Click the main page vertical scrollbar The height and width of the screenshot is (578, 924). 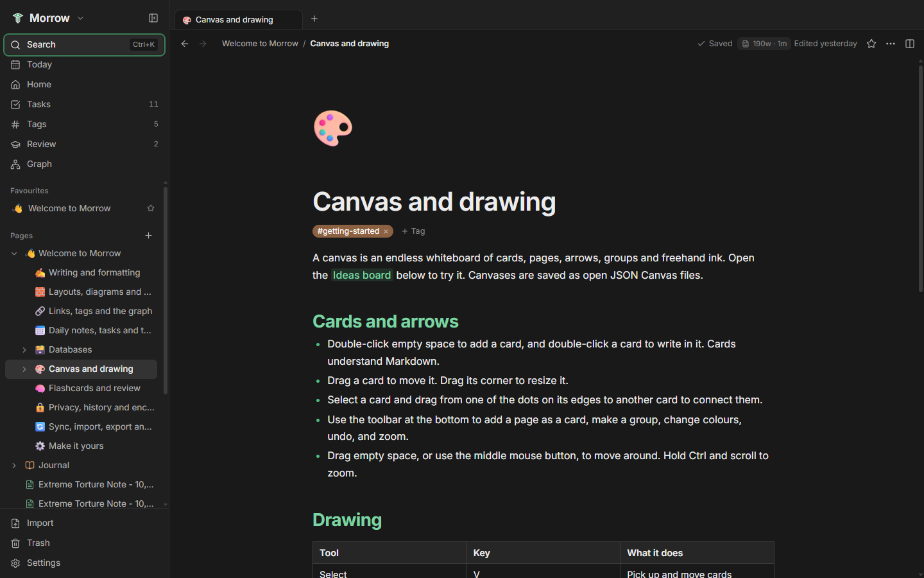point(920,179)
